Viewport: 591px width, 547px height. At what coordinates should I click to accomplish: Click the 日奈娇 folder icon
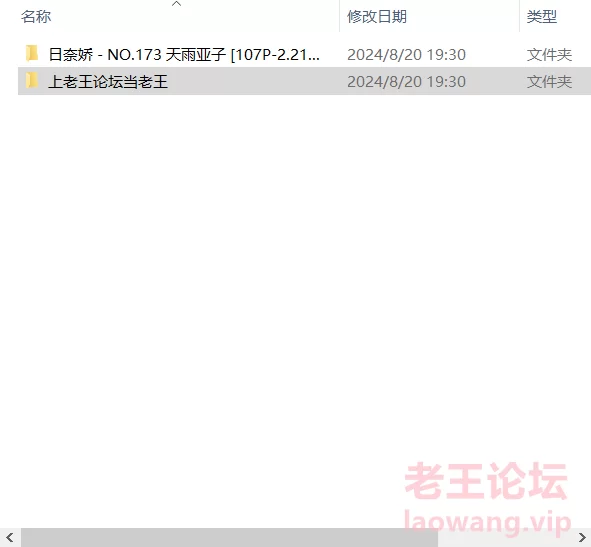(x=32, y=53)
